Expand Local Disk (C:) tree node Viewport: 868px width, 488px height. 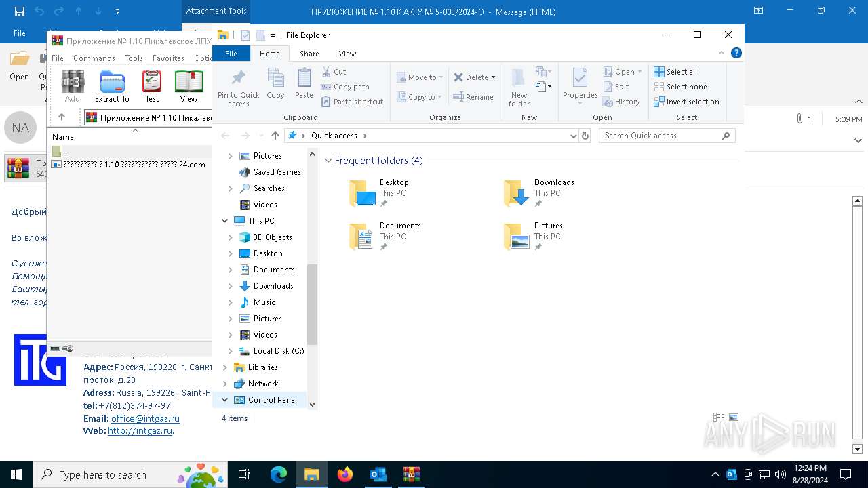(x=230, y=351)
